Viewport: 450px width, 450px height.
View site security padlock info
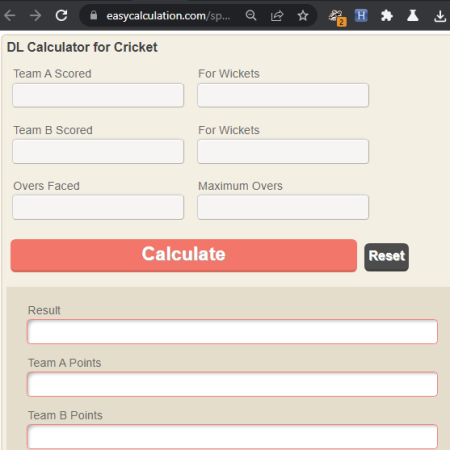pos(94,15)
